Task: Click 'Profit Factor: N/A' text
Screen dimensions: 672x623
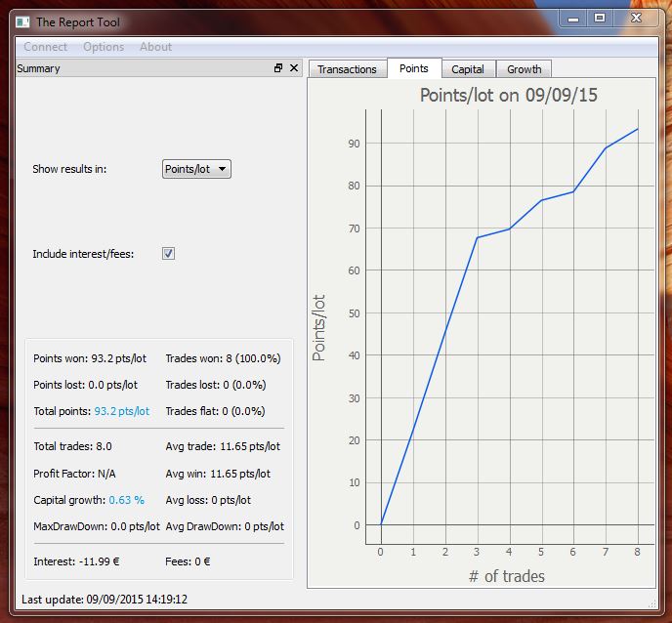Action: (74, 474)
